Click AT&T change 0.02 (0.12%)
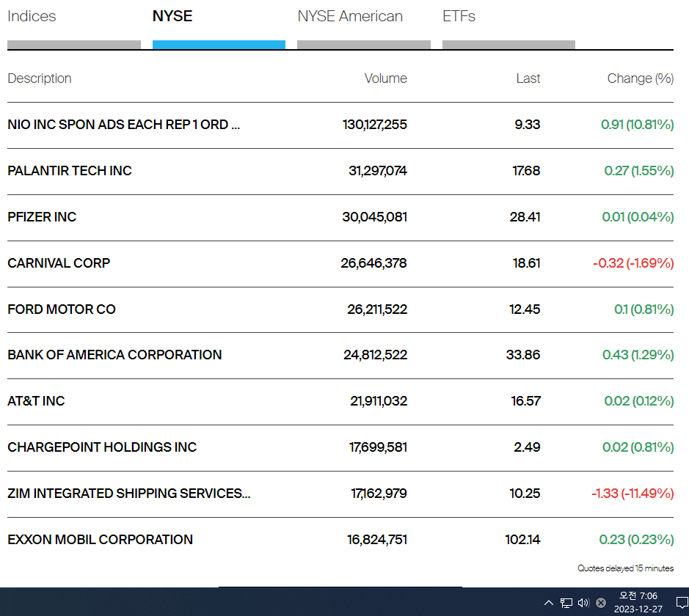This screenshot has height=616, width=689. 639,401
